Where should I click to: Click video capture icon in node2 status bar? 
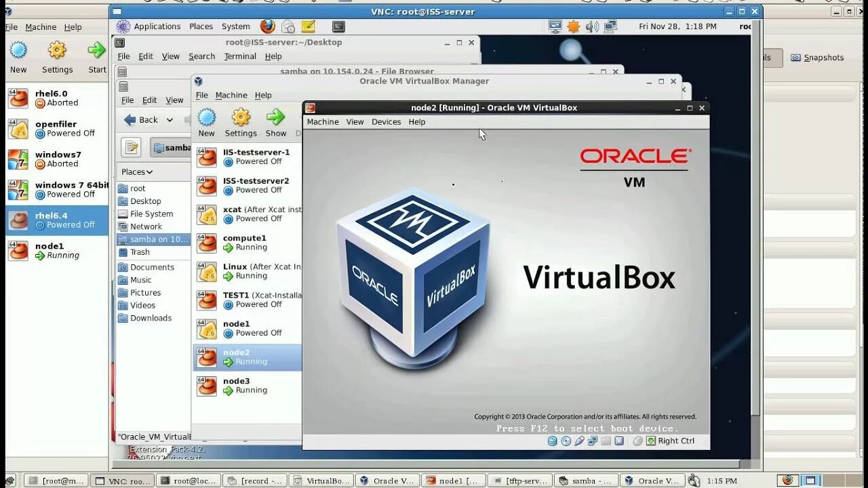(619, 441)
